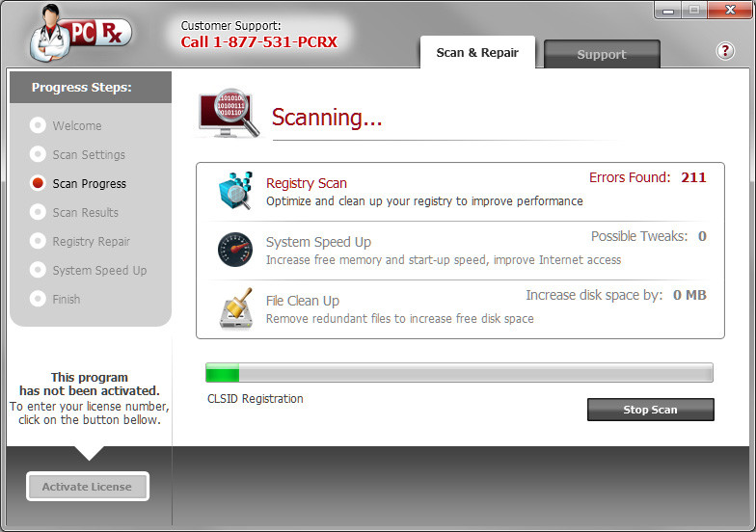Close the PC Rx window
Screen dimensions: 756x532
coord(729,10)
